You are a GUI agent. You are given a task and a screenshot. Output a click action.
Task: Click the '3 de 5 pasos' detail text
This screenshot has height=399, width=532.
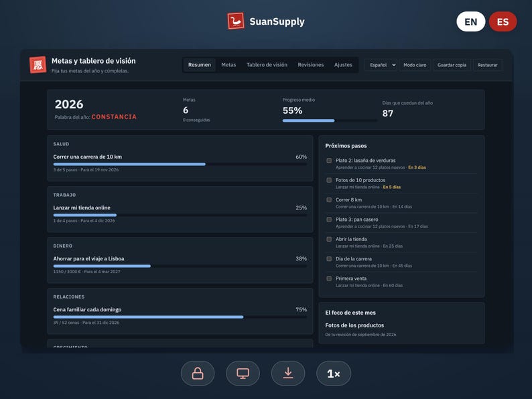tap(65, 170)
